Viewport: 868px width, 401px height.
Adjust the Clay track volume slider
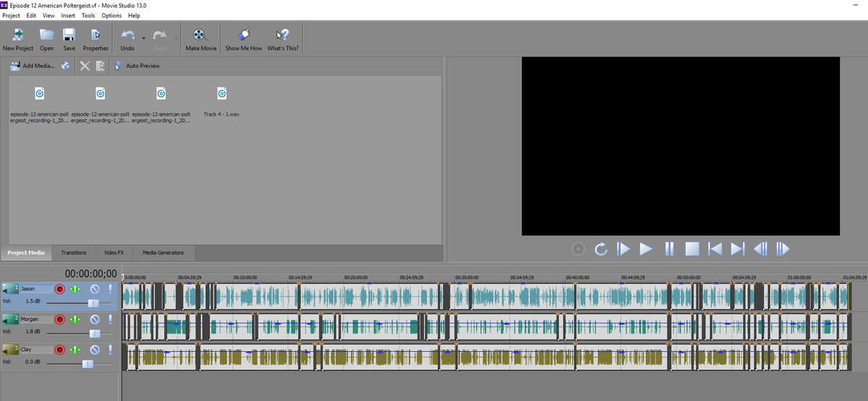tap(88, 363)
